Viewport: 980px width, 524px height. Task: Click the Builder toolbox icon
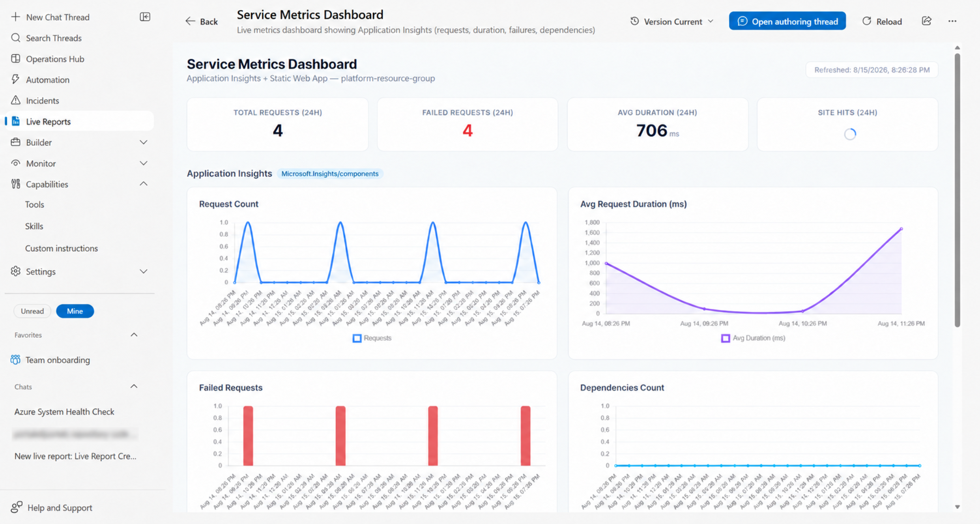(x=15, y=142)
